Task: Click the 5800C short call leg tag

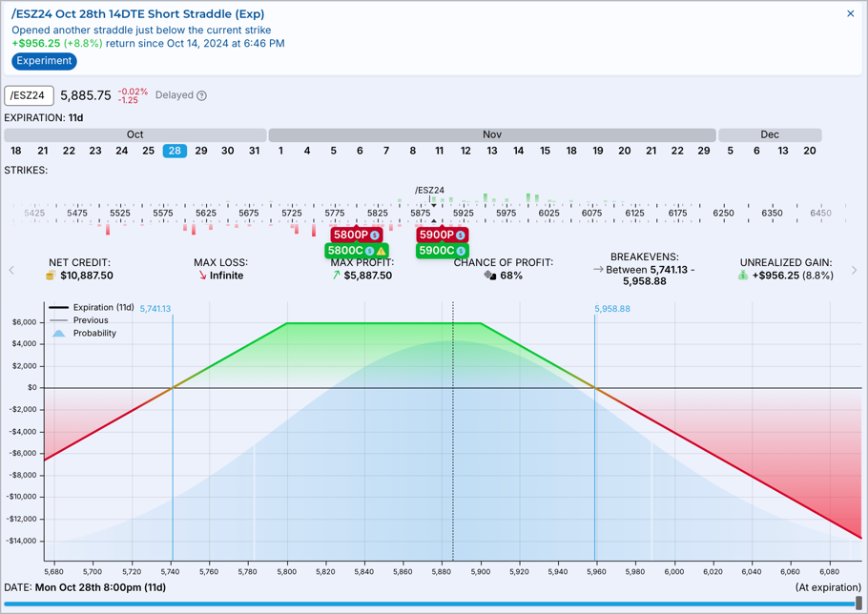Action: (x=357, y=251)
